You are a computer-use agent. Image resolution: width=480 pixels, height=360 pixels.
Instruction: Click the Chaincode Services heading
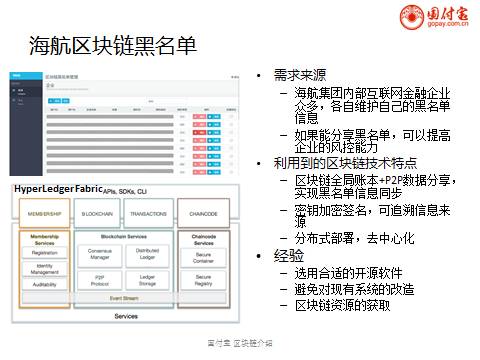(204, 240)
